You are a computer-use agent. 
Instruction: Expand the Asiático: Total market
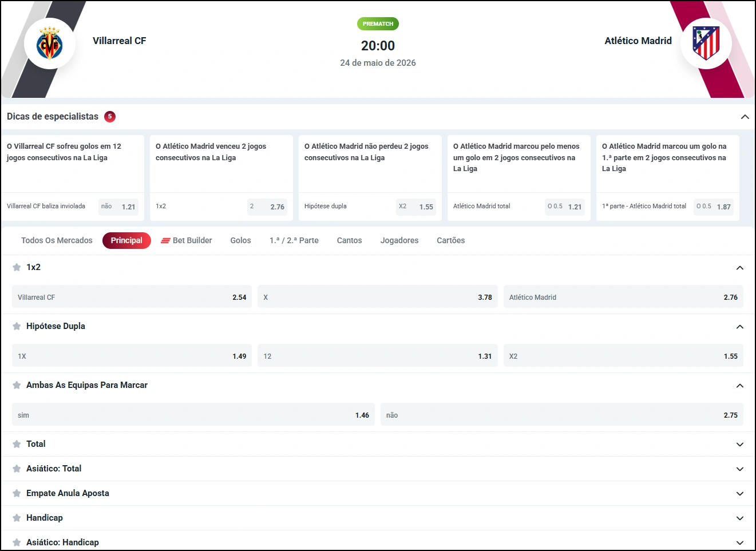pos(740,469)
